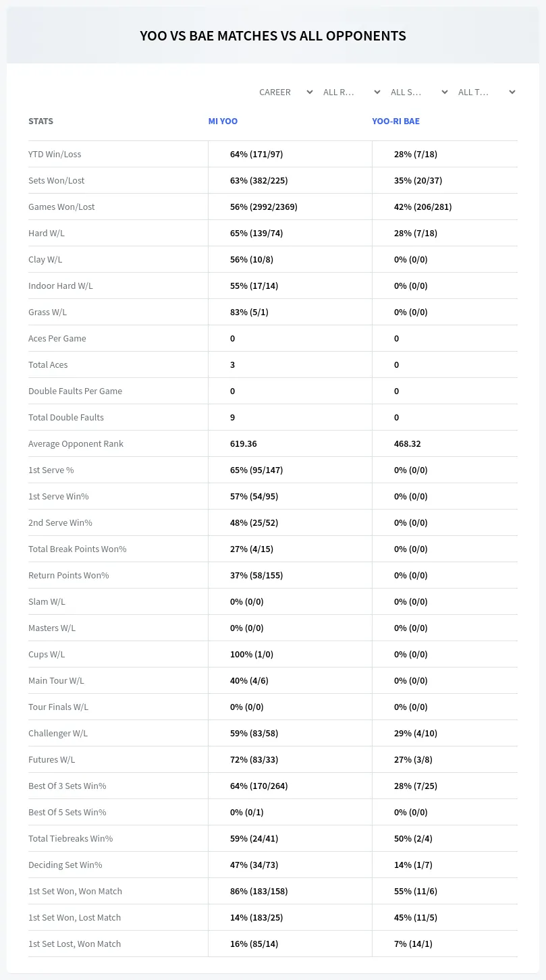Click the chevron arrow beside ALL R...
The image size is (546, 980).
[377, 92]
